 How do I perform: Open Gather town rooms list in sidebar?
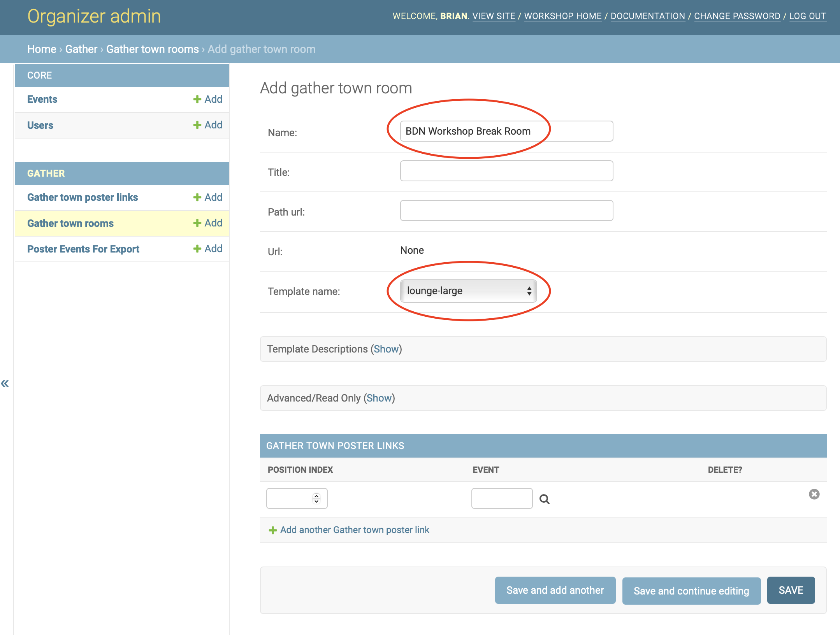pos(70,223)
